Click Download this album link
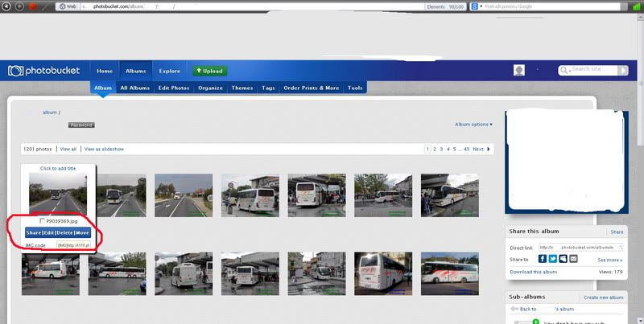644x324 pixels. (534, 272)
